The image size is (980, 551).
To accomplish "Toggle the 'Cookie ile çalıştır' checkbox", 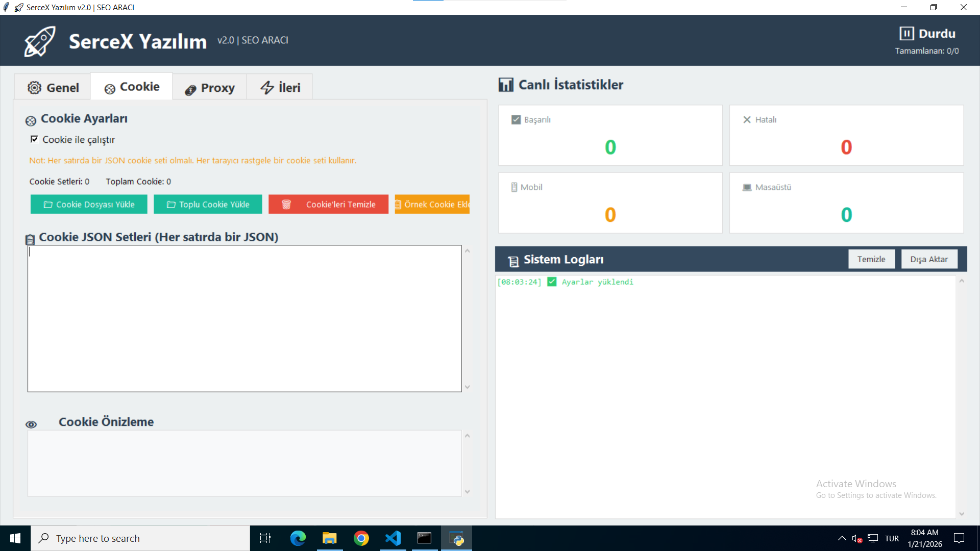I will [x=34, y=139].
